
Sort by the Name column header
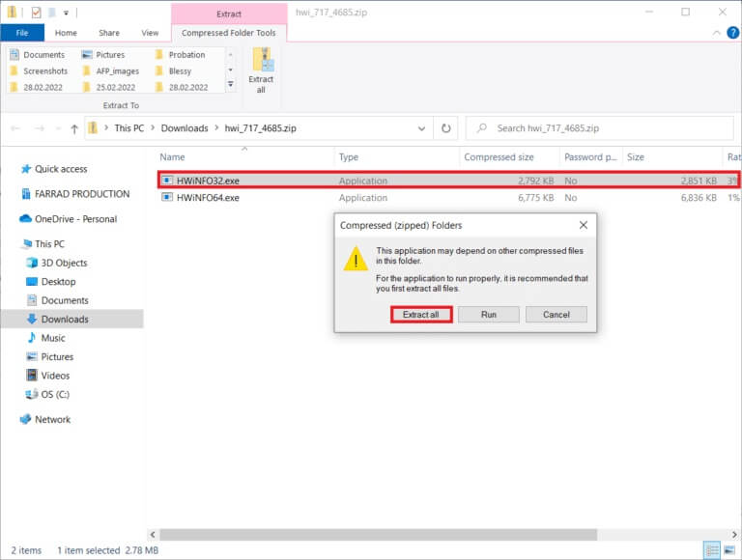[172, 157]
